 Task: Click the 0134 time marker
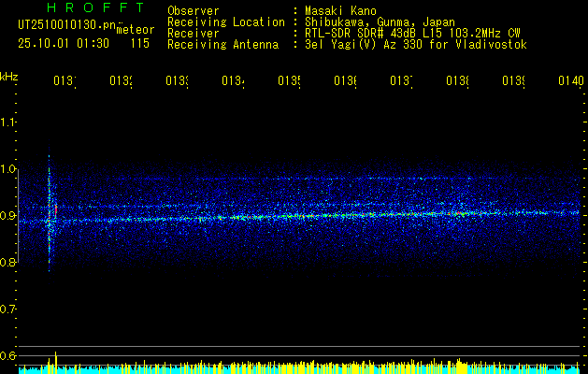[233, 80]
